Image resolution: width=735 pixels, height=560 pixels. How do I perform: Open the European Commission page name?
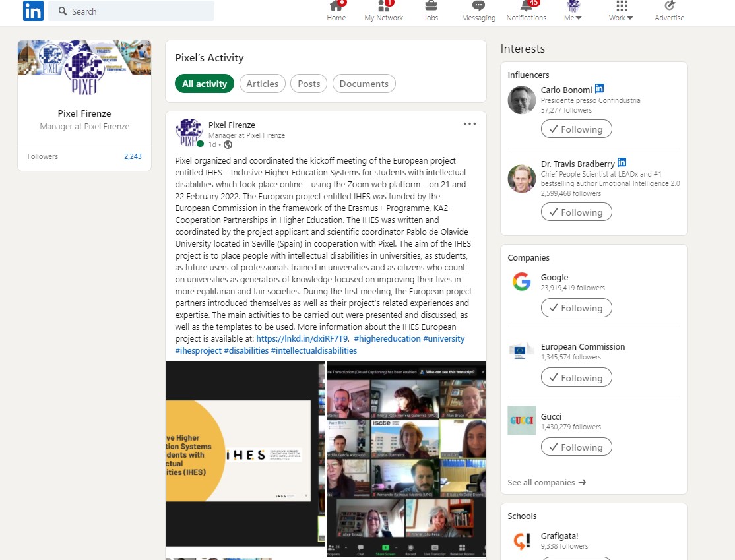coord(583,347)
